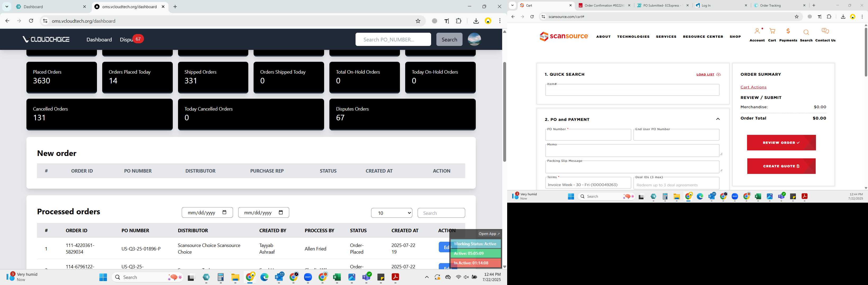868x285 pixels.
Task: Open Microsoft Teams from the larger bottom taskbar
Action: [366, 277]
